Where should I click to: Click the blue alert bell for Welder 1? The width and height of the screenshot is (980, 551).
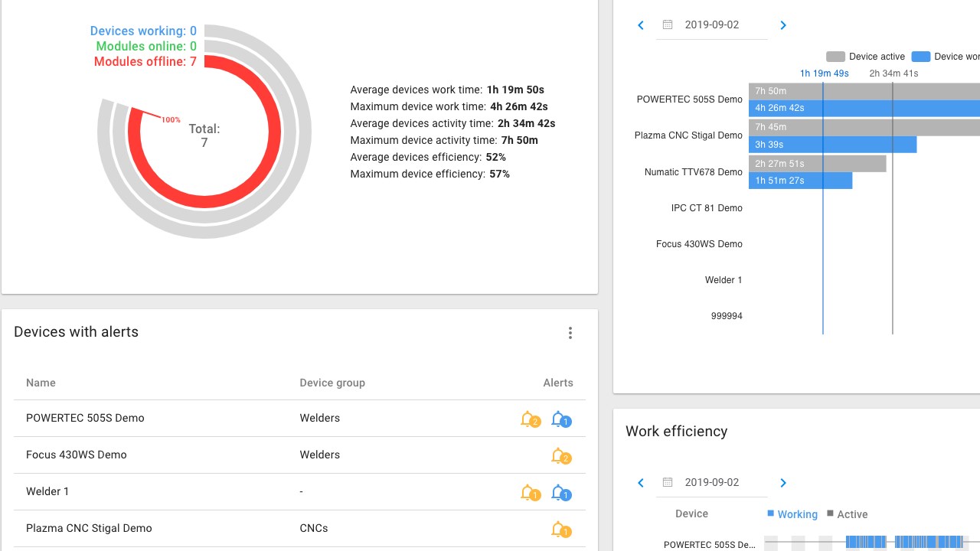pos(560,493)
